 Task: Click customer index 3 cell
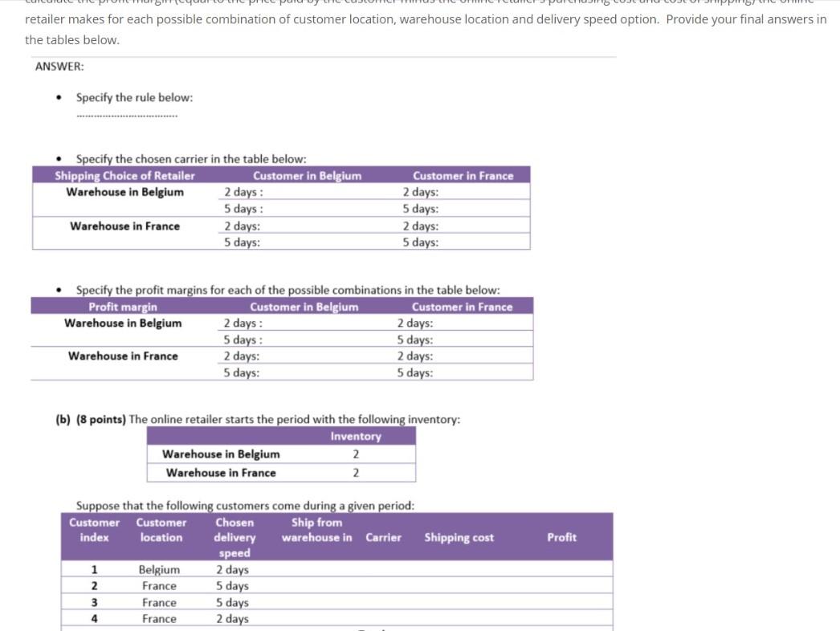click(94, 603)
